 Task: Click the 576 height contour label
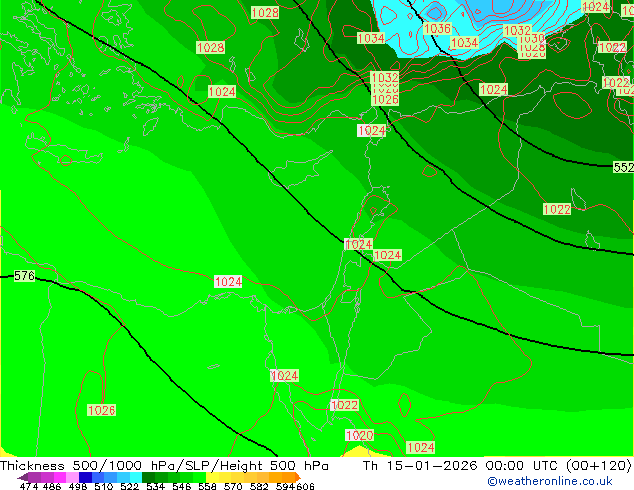24,276
